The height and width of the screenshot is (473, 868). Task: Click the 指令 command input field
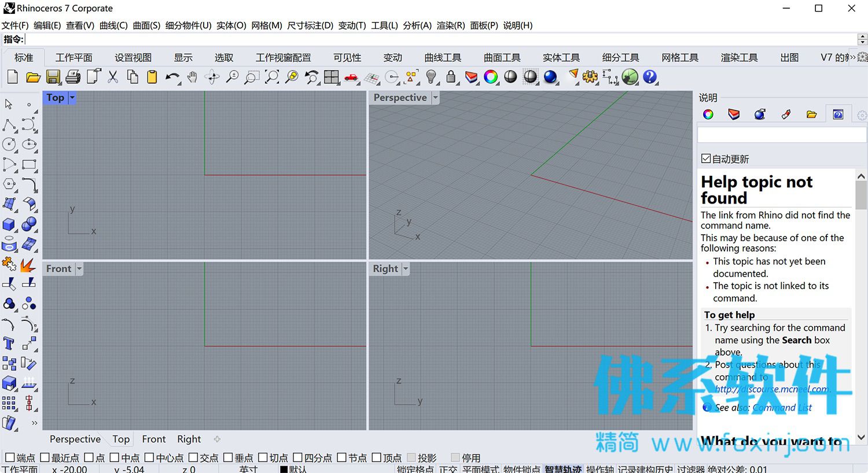pyautogui.click(x=440, y=39)
